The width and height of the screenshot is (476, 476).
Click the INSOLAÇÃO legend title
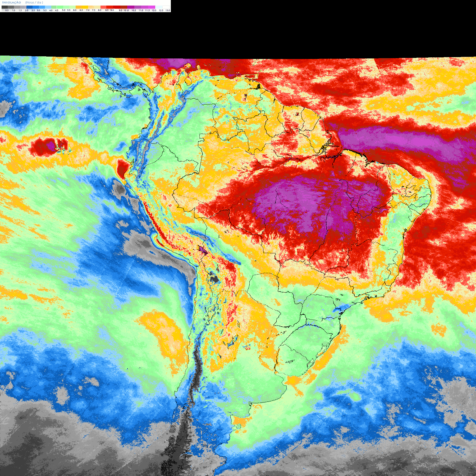12,2
